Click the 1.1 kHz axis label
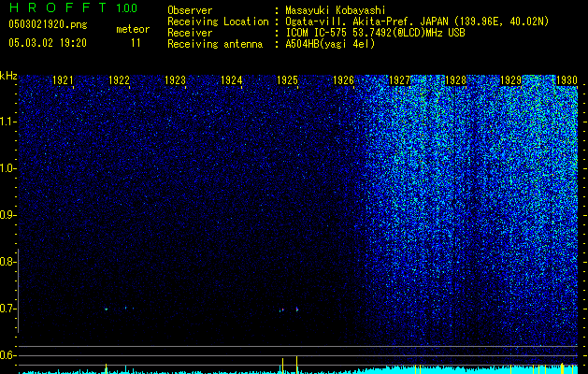The width and height of the screenshot is (588, 374). pyautogui.click(x=8, y=122)
